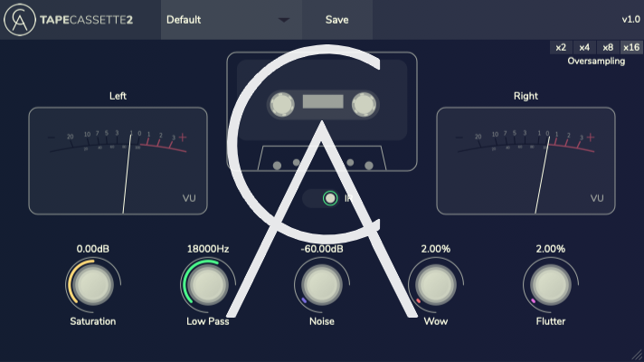Image resolution: width=644 pixels, height=362 pixels.
Task: Click the Save preset button
Action: pos(337,20)
